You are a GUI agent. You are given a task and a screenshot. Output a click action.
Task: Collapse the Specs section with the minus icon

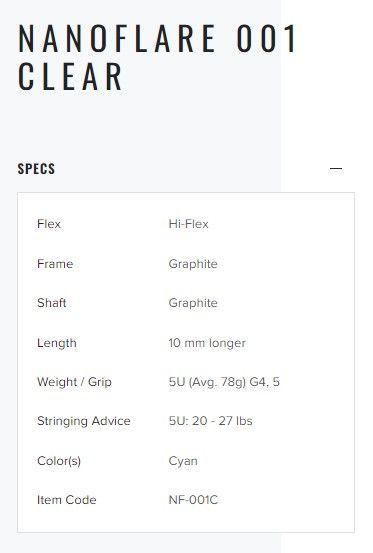pyautogui.click(x=336, y=169)
